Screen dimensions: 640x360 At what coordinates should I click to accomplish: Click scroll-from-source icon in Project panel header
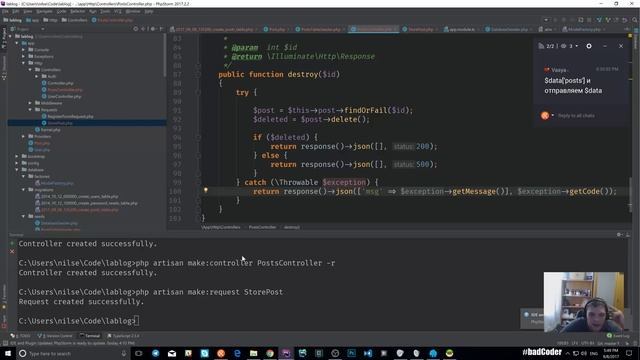[x=136, y=29]
